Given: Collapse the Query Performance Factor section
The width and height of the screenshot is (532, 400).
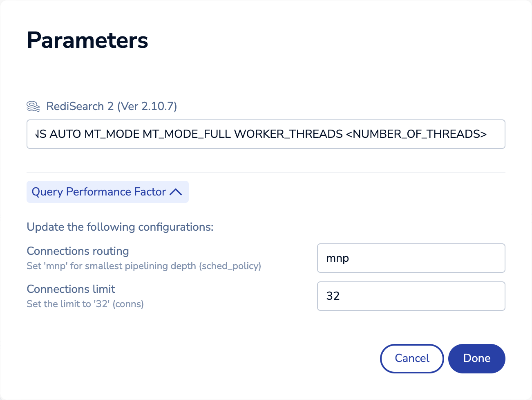Looking at the screenshot, I should [x=107, y=192].
